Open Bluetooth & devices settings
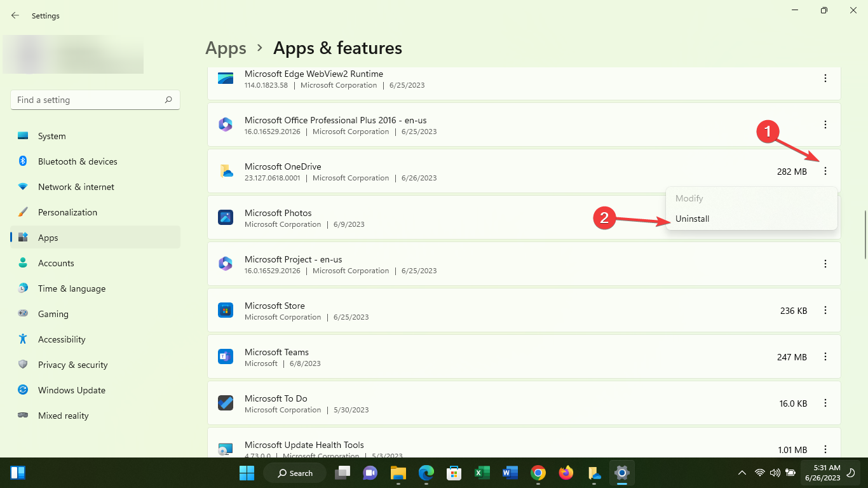The image size is (868, 488). [77, 161]
